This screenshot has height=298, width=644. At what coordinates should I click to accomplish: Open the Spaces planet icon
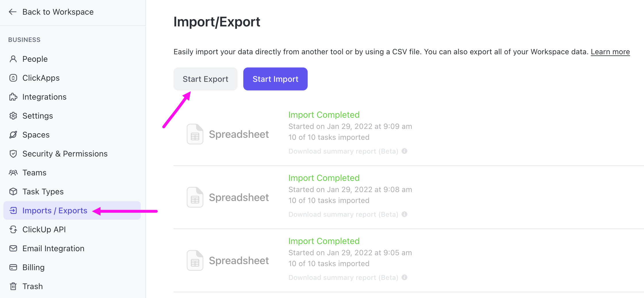point(13,135)
